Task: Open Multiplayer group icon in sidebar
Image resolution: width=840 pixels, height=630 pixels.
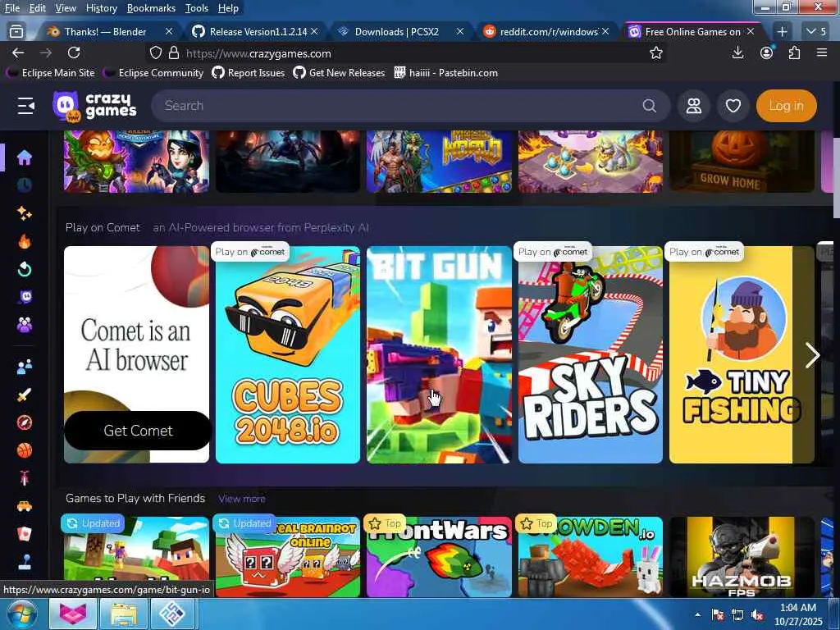Action: click(25, 325)
